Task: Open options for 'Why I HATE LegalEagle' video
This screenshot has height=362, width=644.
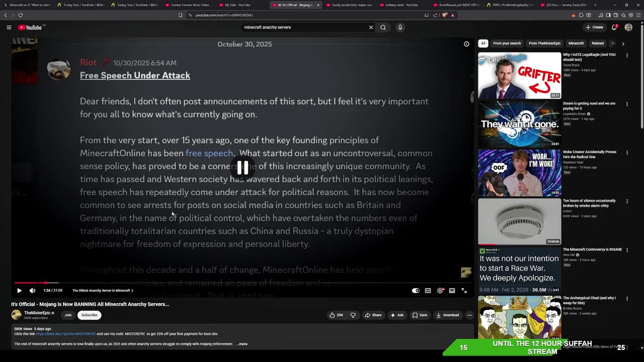Action: click(627, 55)
